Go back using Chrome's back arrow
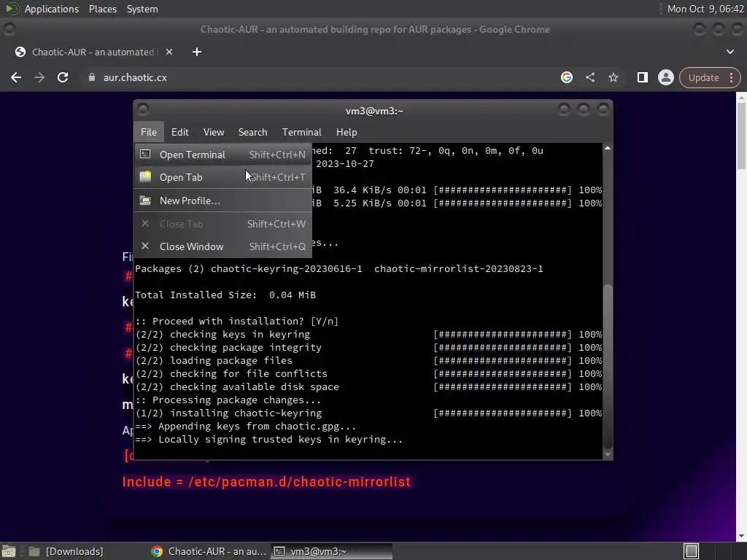Screen dimensions: 747x560 click(x=16, y=77)
